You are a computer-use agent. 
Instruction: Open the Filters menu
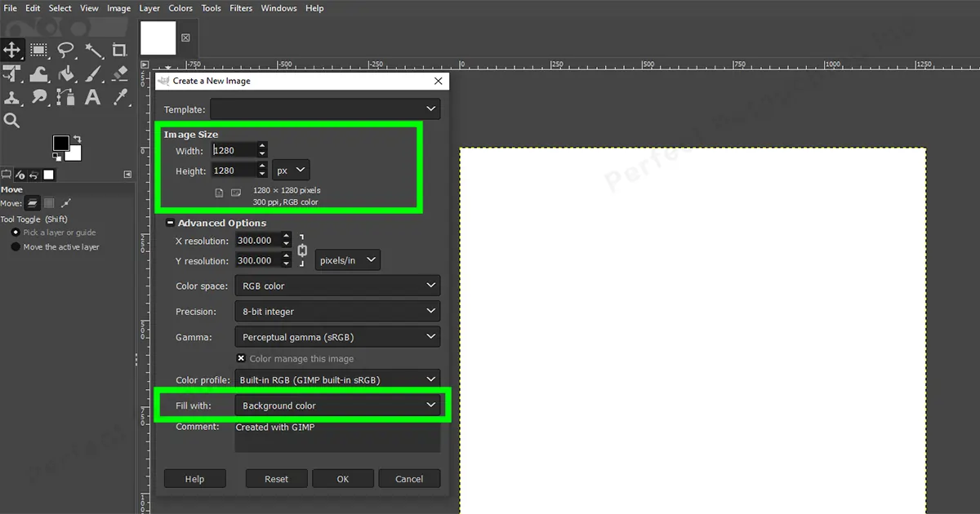click(240, 7)
